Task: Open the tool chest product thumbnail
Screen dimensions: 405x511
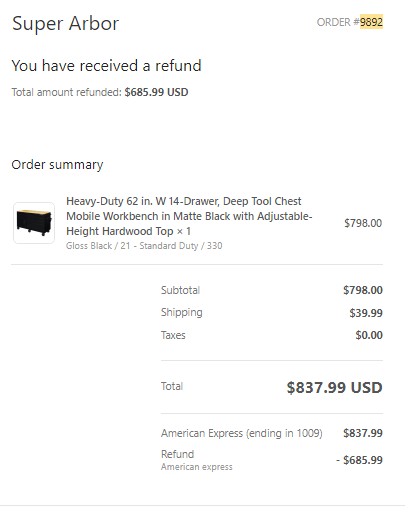Action: (x=34, y=223)
